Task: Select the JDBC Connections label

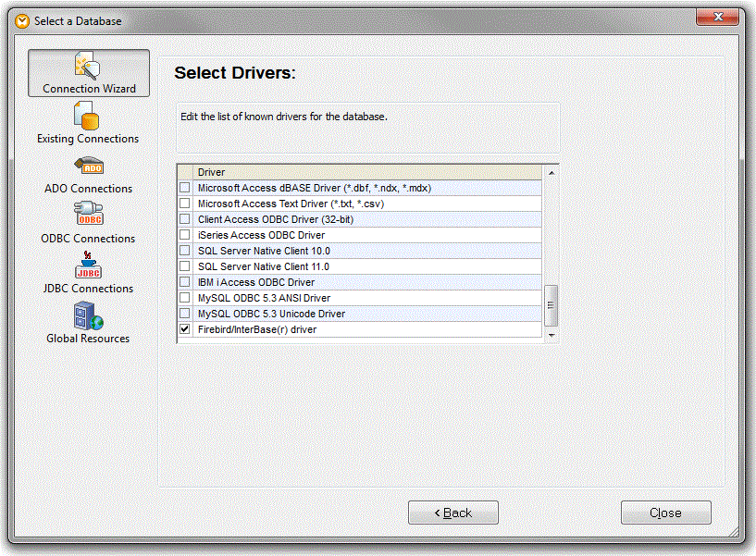Action: click(88, 289)
